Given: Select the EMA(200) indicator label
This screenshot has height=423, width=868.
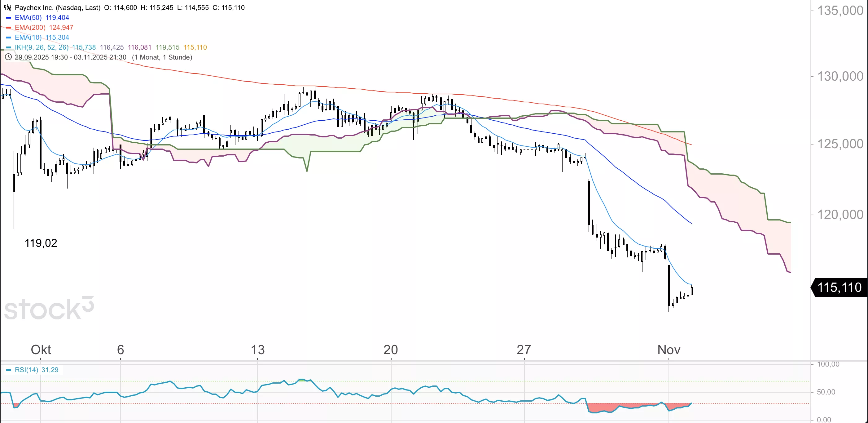Looking at the screenshot, I should click(30, 28).
